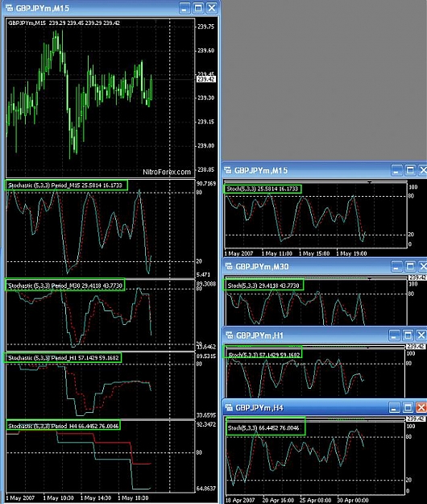Screen dimensions: 427x504
Task: Minimize the main GBPJPYm,M15 chart window
Action: [x=184, y=8]
